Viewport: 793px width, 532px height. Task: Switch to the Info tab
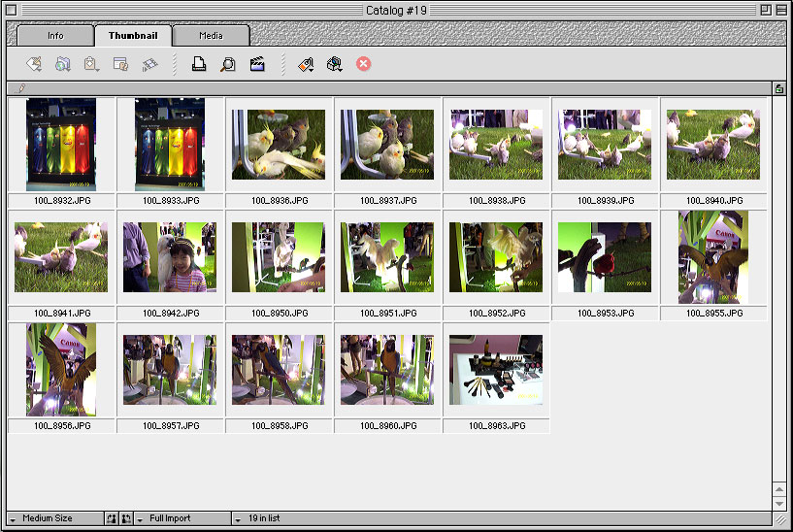pos(55,36)
